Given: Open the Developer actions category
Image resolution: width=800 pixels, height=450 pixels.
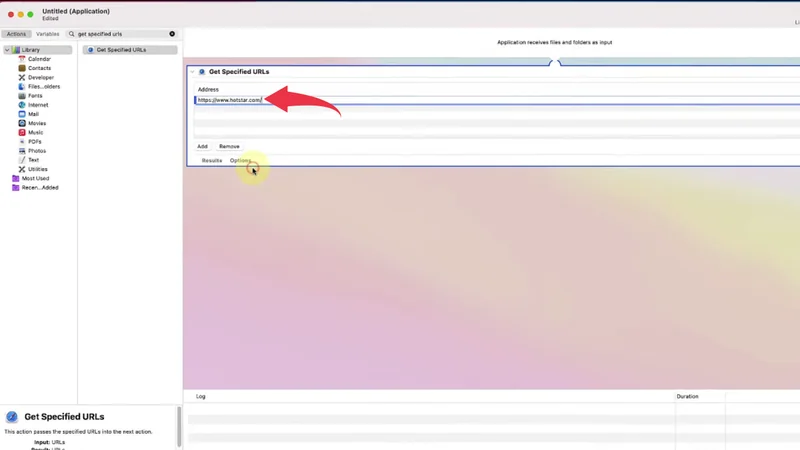Looking at the screenshot, I should click(40, 77).
